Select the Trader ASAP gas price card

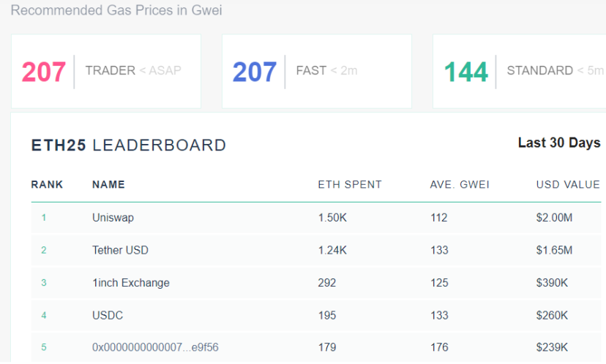(106, 71)
